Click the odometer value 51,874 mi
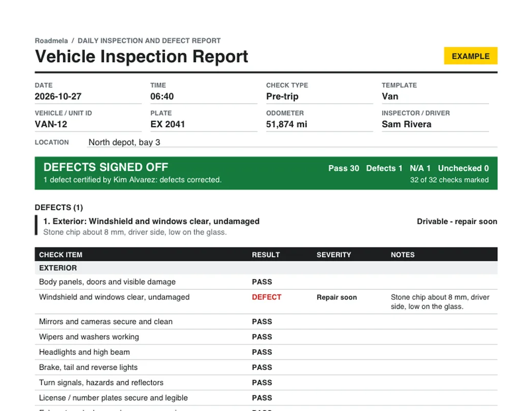The width and height of the screenshot is (532, 411). [286, 124]
